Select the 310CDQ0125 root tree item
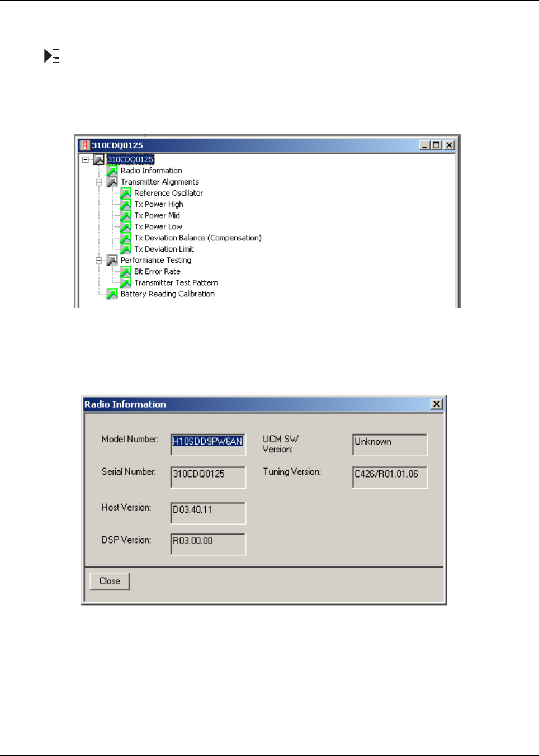Viewport: 539px width, 756px height. pos(130,159)
